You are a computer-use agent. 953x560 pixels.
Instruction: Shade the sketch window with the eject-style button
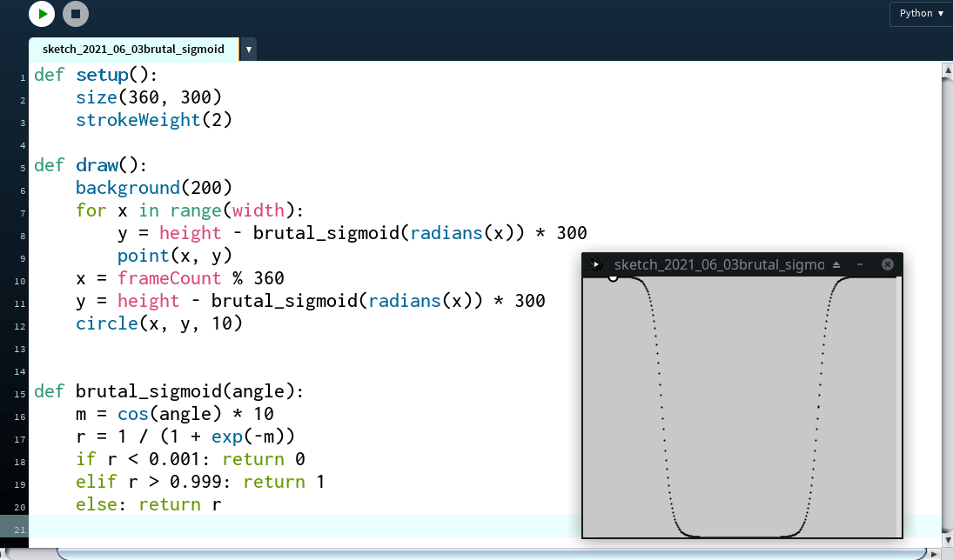836,264
